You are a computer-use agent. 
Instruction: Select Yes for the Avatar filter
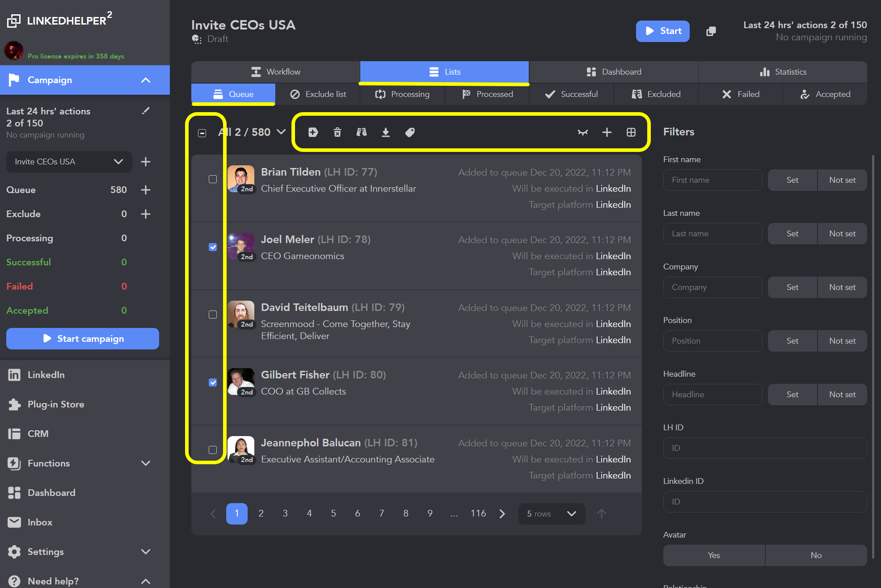pos(714,555)
